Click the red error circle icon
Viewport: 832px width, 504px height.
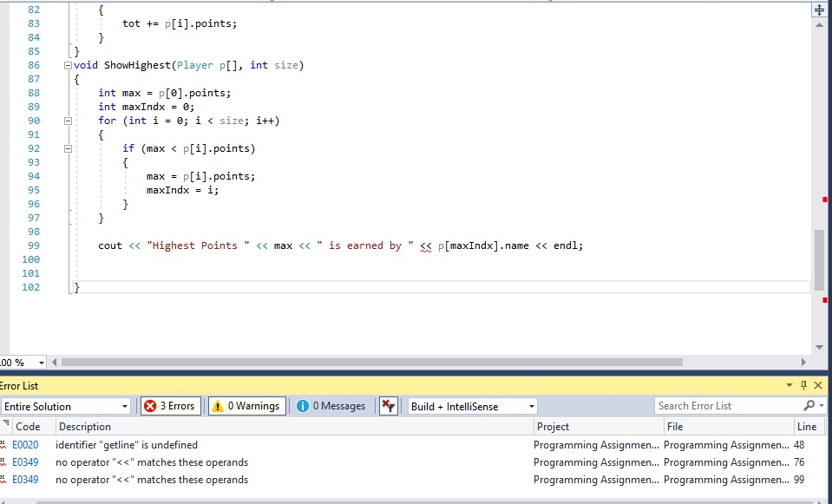click(150, 406)
